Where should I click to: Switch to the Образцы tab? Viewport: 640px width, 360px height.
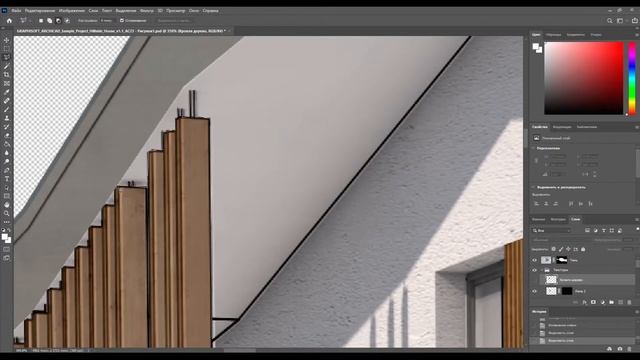click(553, 35)
